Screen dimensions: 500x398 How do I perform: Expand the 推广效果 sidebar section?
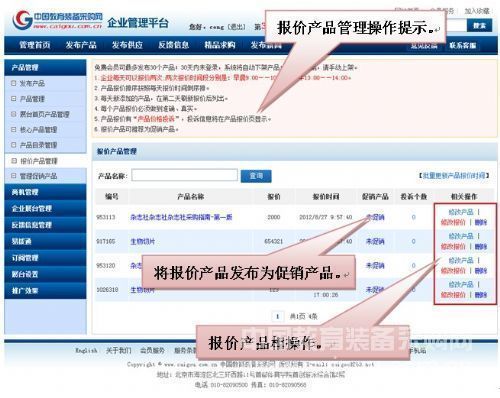[x=45, y=291]
